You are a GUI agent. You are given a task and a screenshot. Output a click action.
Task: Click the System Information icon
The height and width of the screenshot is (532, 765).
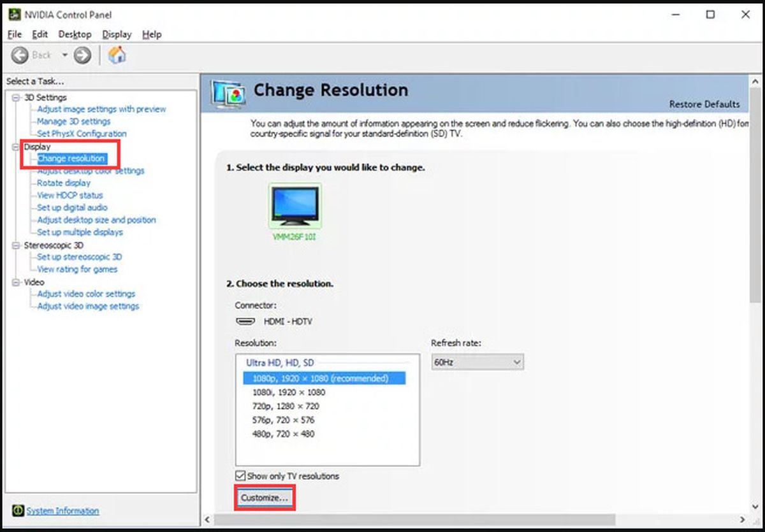18,511
